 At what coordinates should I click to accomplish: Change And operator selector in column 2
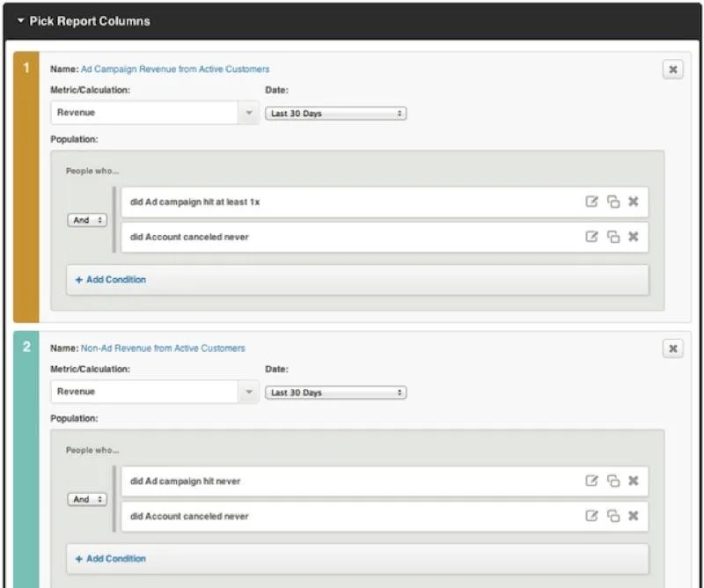pos(87,499)
